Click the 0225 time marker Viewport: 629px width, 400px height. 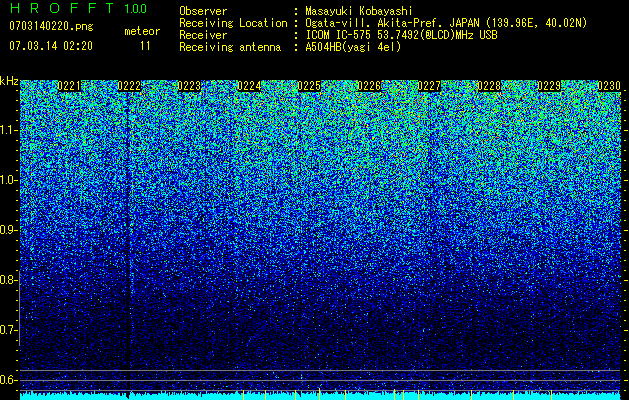coord(309,86)
